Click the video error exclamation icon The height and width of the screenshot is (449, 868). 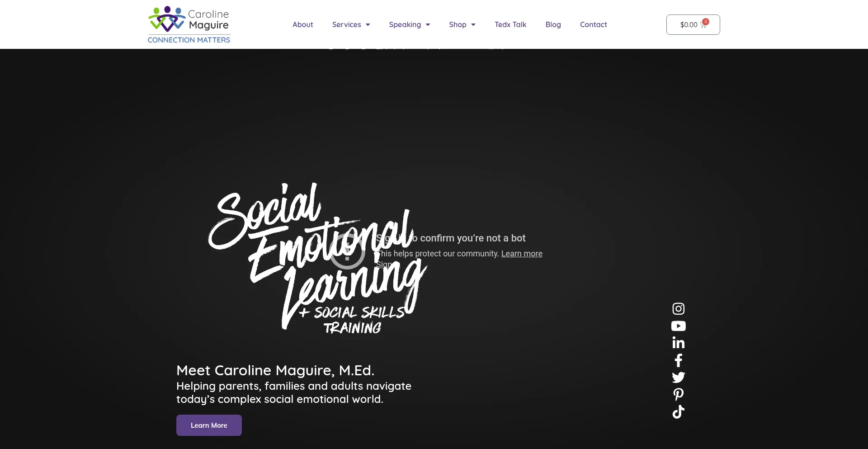pyautogui.click(x=347, y=251)
